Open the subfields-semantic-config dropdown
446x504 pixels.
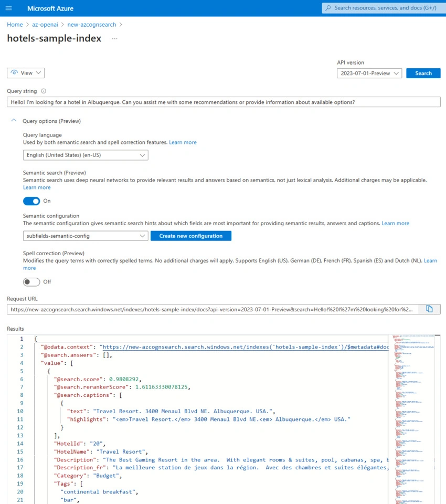coord(86,236)
